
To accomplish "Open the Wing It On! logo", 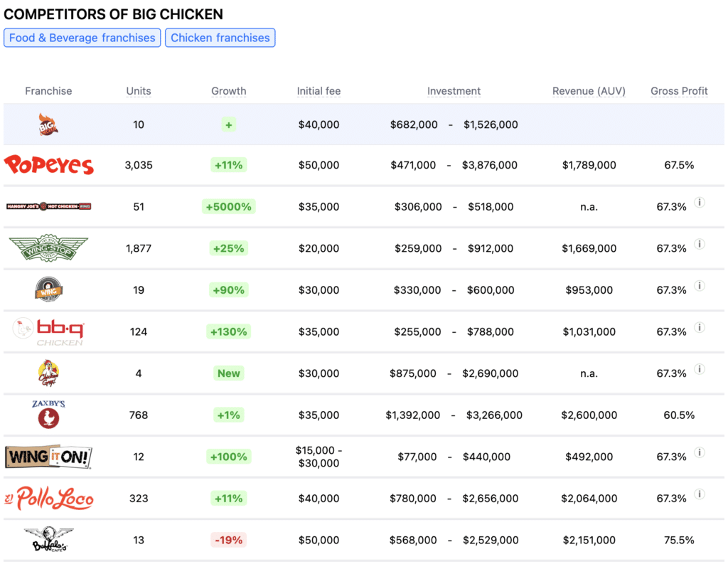I will [49, 457].
